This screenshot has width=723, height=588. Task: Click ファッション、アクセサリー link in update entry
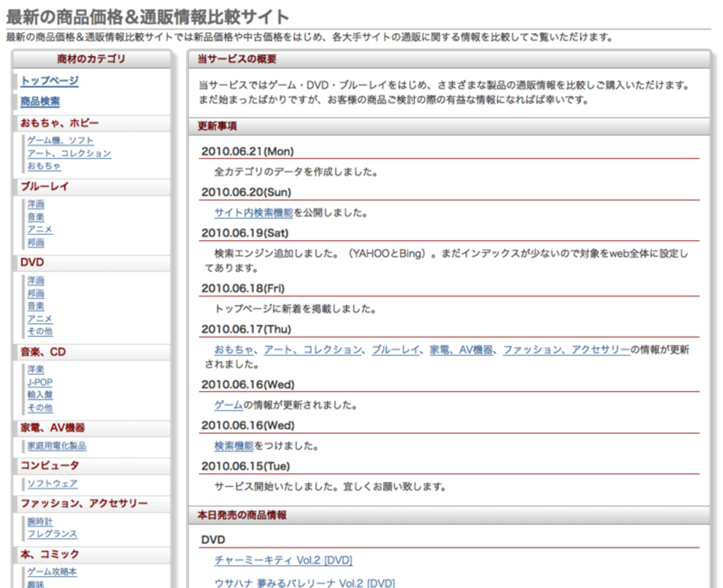pyautogui.click(x=566, y=350)
